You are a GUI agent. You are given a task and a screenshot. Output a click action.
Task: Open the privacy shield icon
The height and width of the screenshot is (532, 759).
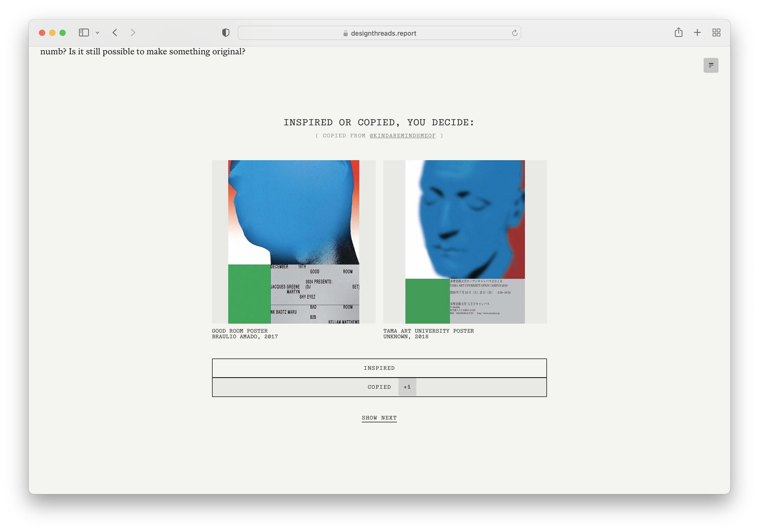pyautogui.click(x=226, y=33)
